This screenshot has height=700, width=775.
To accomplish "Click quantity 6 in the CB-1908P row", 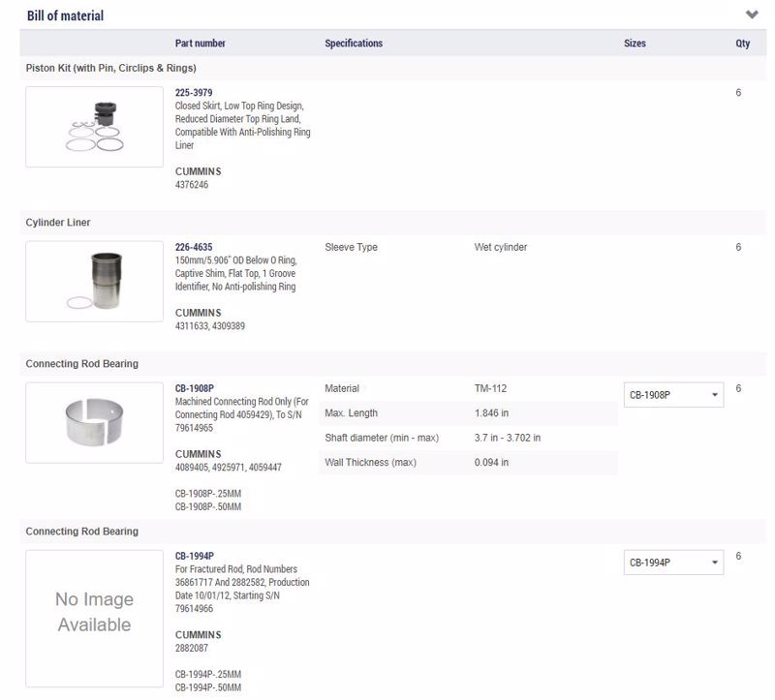I will 738,388.
